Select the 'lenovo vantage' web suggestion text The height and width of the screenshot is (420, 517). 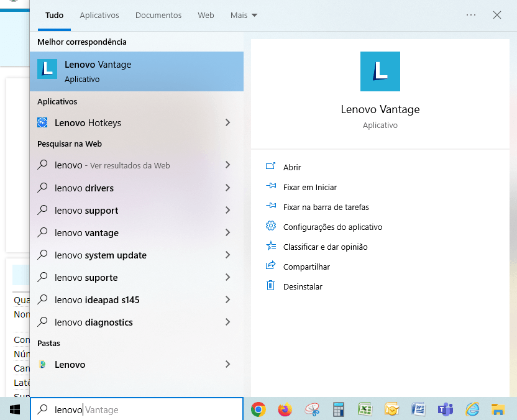point(86,233)
